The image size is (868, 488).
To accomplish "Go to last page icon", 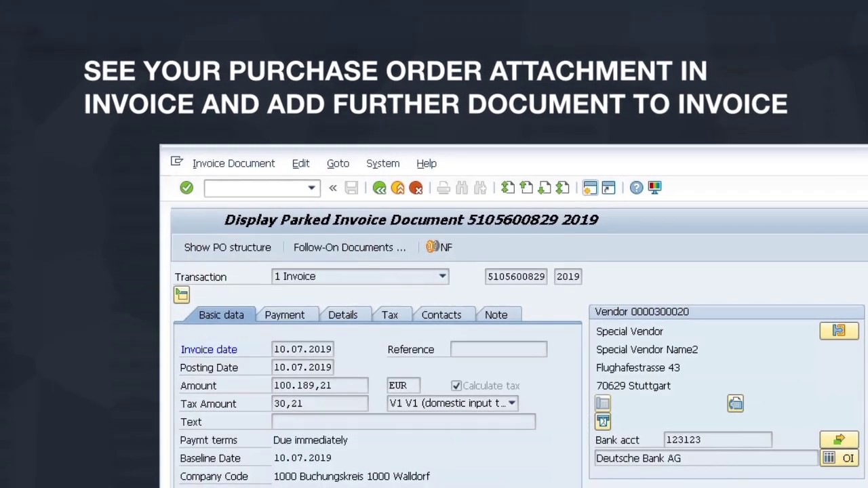I will pyautogui.click(x=563, y=188).
